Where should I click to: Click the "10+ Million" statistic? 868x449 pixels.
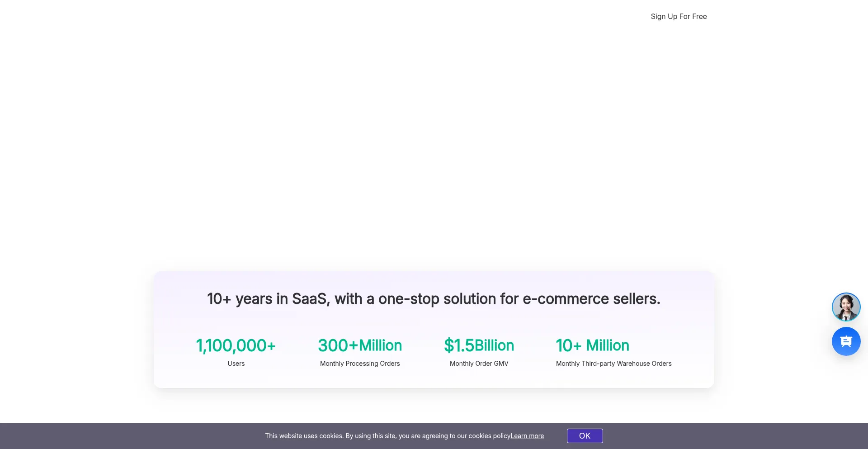pyautogui.click(x=592, y=345)
